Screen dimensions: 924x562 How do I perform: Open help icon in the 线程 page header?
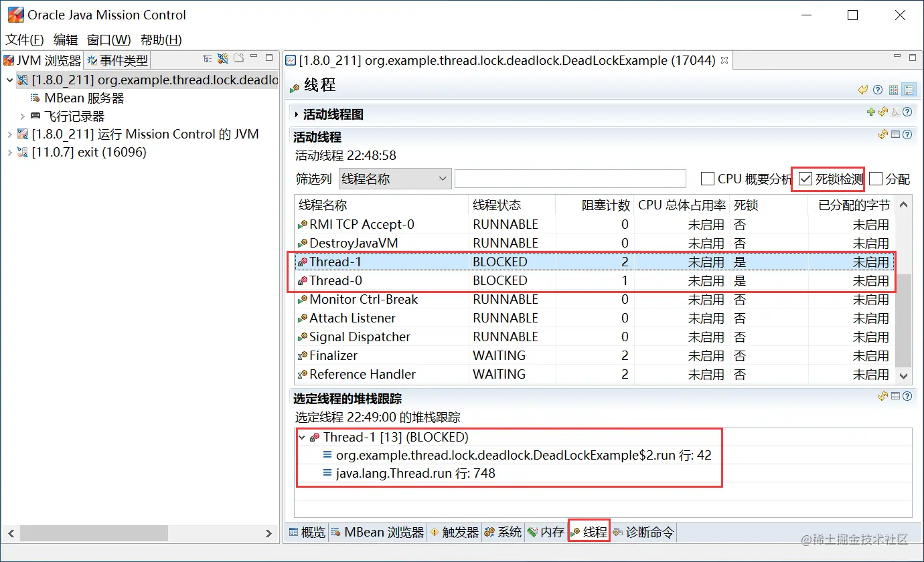pos(877,90)
